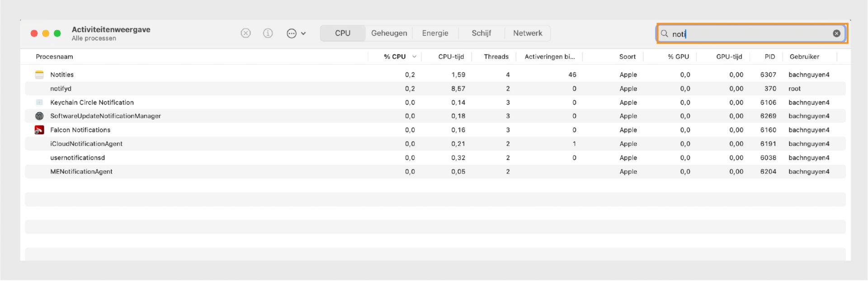Open the Energie tab
The image size is (868, 281).
(x=435, y=33)
